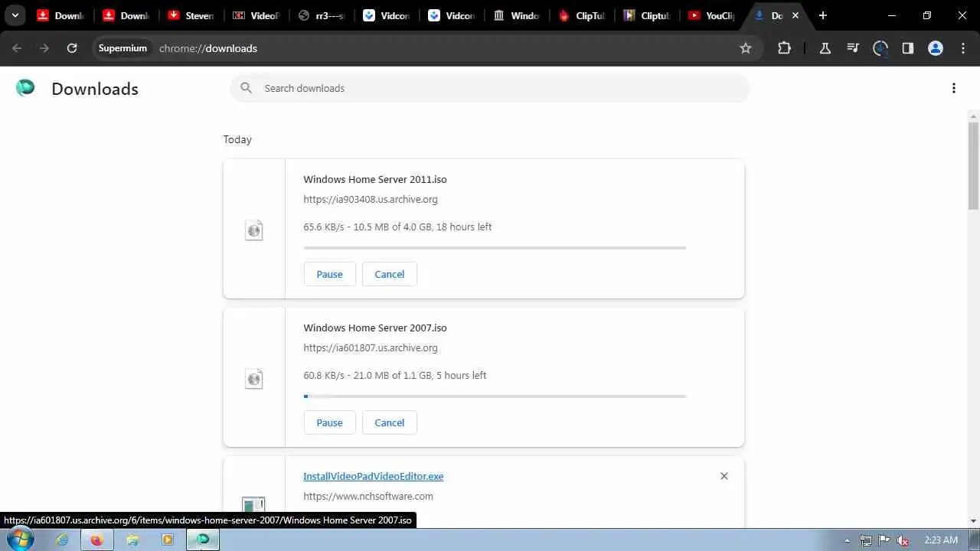Click the browser forward arrow
Viewport: 980px width, 551px height.
[44, 48]
